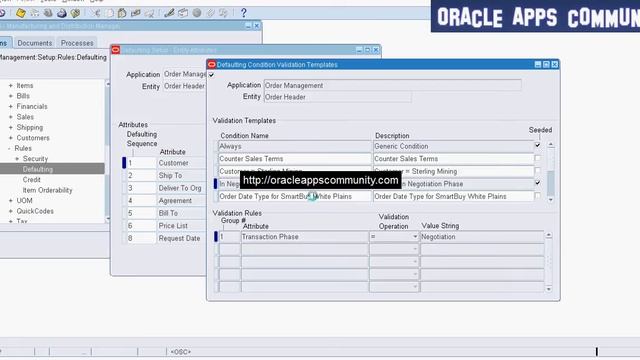Click Oracle icon of Defaulting Setup window
Viewport: 640px width, 360px height.
[x=116, y=50]
